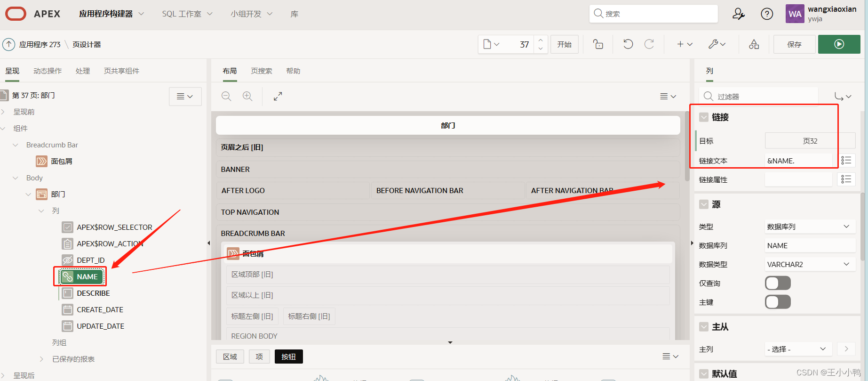Click the 开始 go button
This screenshot has height=381, width=868.
pyautogui.click(x=565, y=44)
